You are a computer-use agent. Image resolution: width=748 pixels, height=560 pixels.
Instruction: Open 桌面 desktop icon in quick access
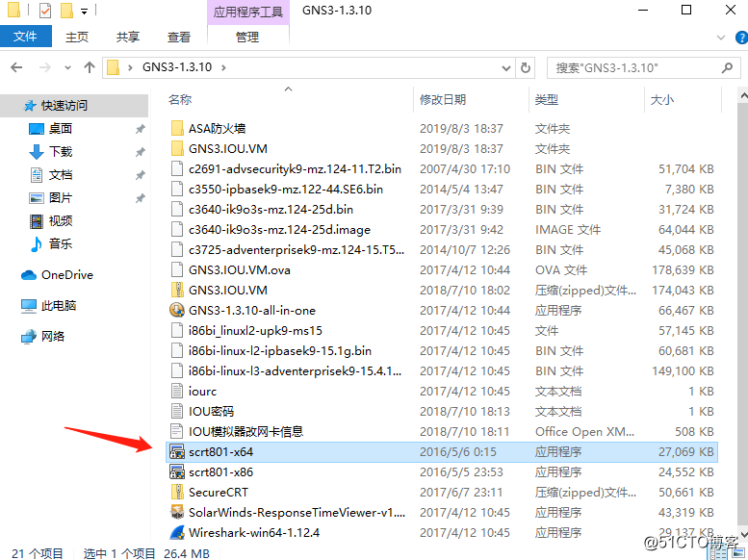[37, 129]
